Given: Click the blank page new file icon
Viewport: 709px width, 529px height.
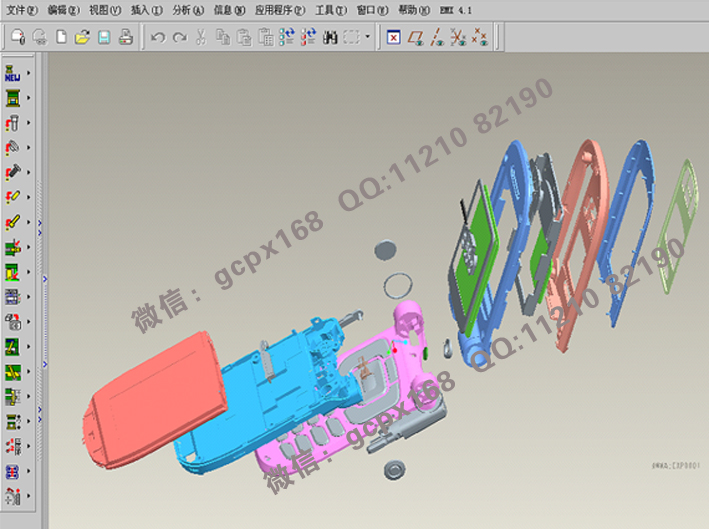Looking at the screenshot, I should tap(61, 38).
